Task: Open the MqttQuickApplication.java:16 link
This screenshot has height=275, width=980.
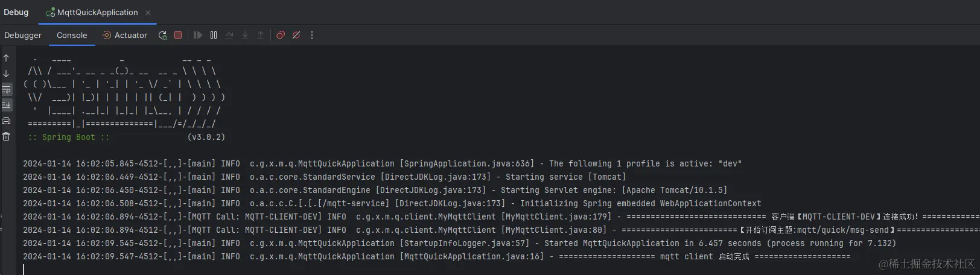Action: (x=471, y=256)
